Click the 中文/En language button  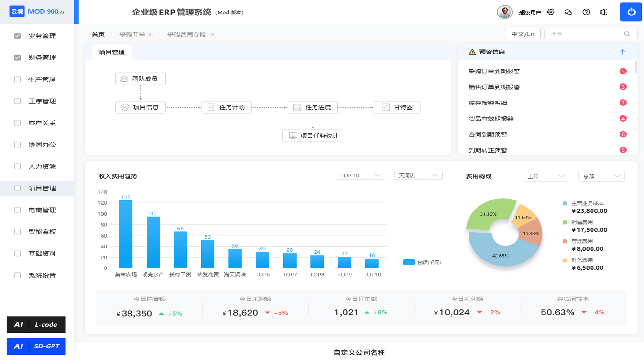click(523, 34)
